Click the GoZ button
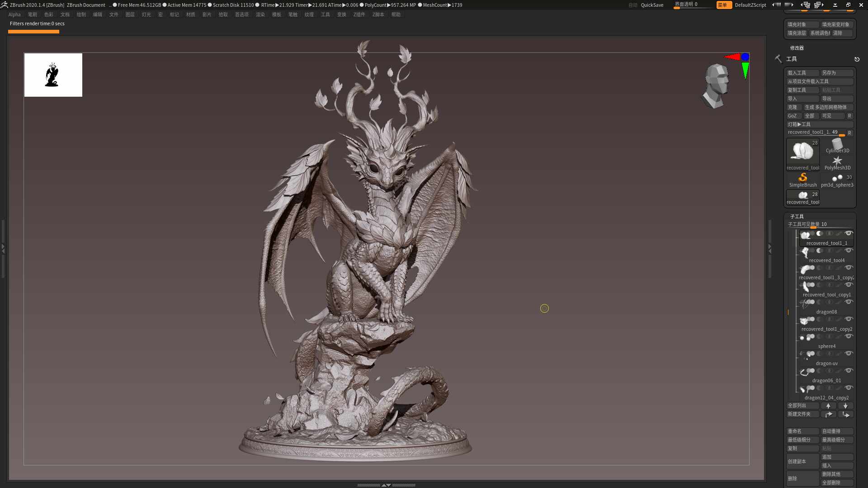Image resolution: width=868 pixels, height=488 pixels. [794, 116]
